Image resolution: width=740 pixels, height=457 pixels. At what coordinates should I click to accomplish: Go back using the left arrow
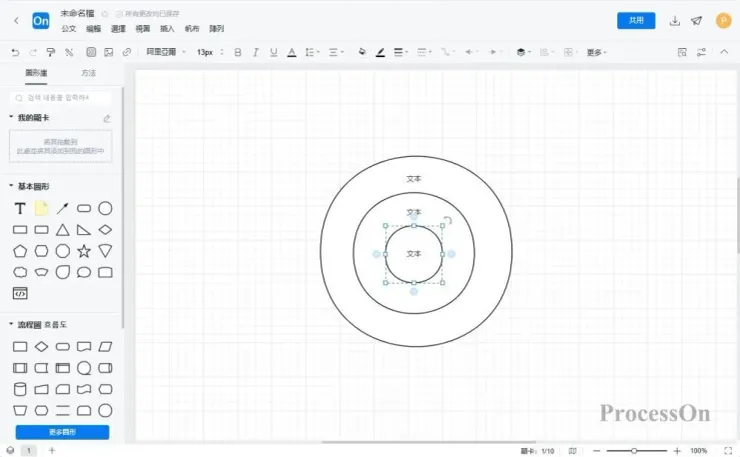pos(17,20)
